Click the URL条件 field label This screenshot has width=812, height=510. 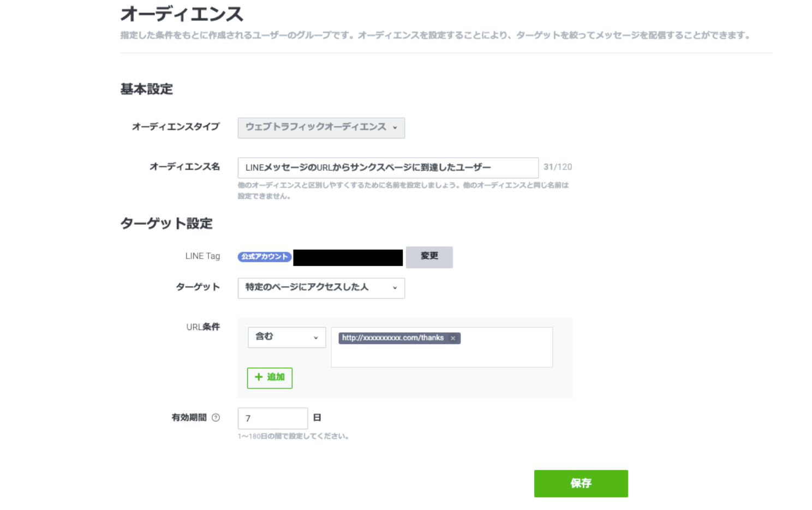203,327
